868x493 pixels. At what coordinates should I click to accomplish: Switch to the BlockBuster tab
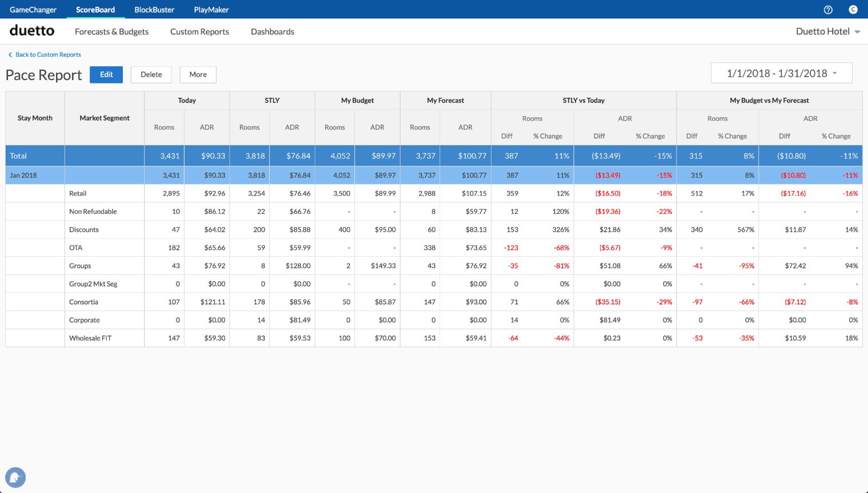[x=154, y=10]
